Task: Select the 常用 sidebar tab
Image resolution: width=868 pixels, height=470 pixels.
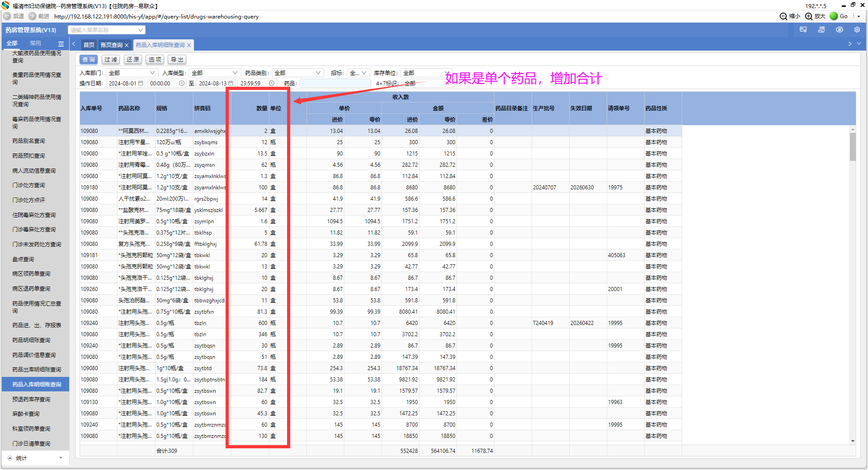Action: (x=35, y=43)
